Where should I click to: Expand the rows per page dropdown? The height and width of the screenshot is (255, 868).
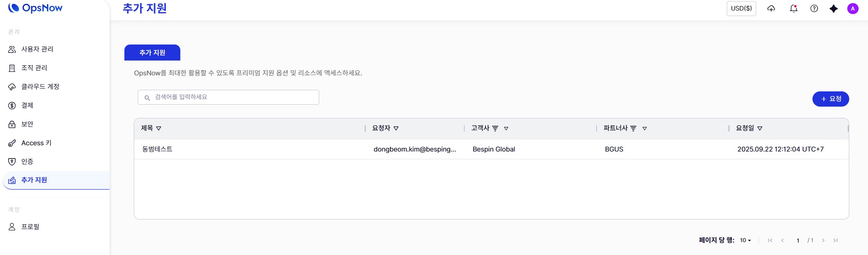click(x=745, y=241)
